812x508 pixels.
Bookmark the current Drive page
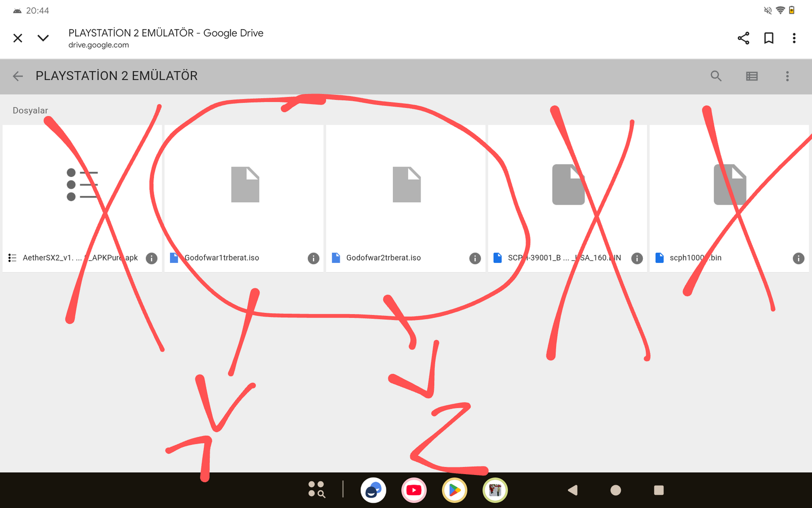click(x=769, y=38)
